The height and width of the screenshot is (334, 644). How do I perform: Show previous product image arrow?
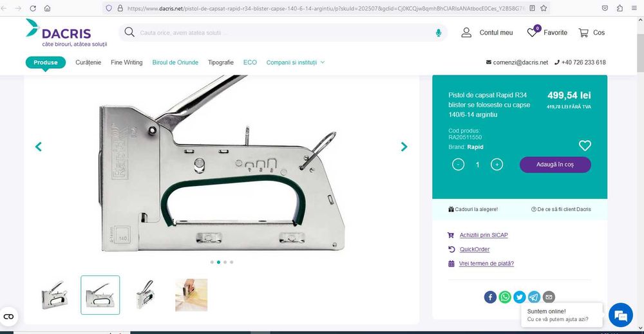[39, 147]
